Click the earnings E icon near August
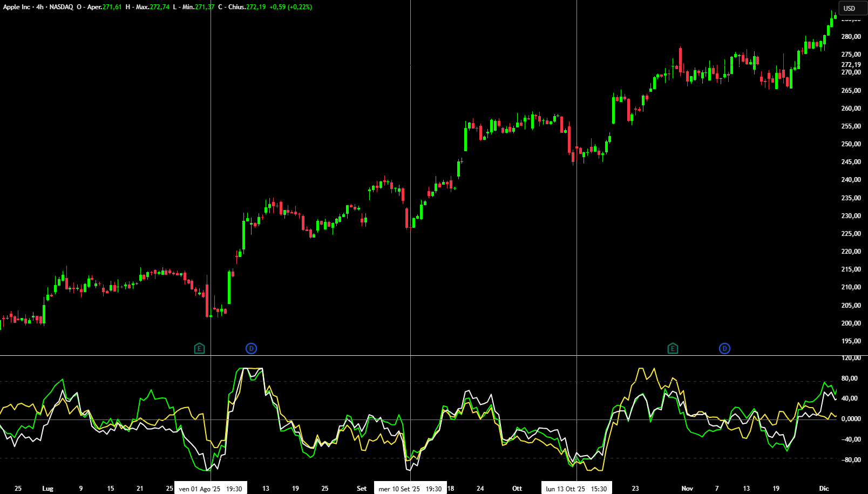The image size is (868, 494). [x=199, y=348]
